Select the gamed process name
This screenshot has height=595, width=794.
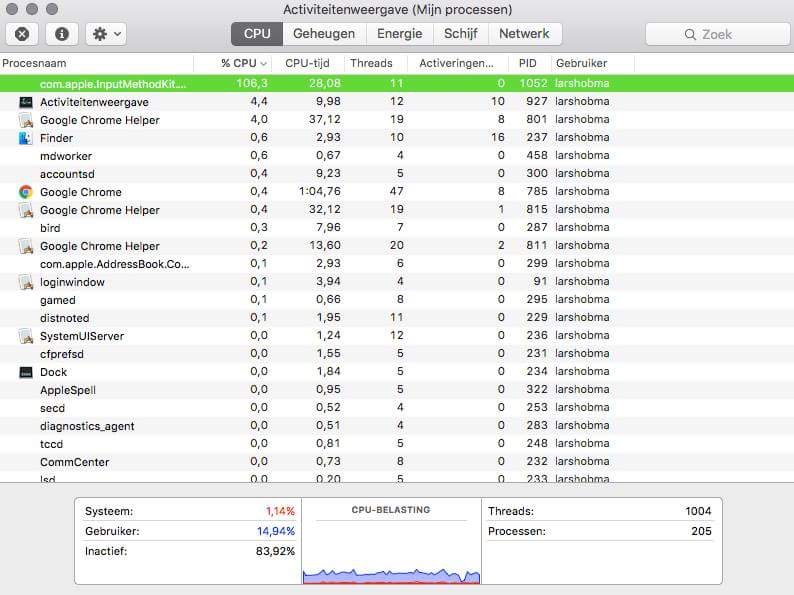tap(58, 300)
